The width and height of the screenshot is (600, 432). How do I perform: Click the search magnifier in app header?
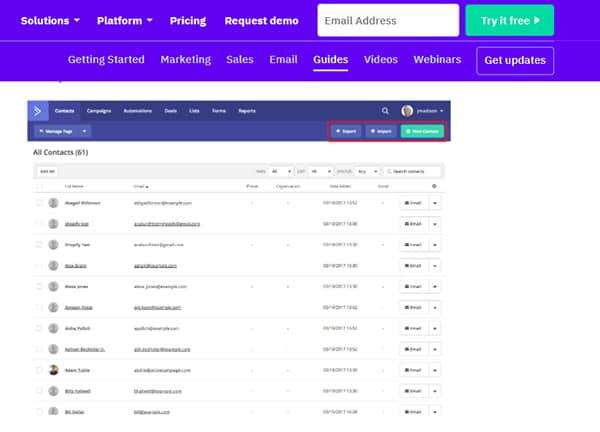(385, 111)
